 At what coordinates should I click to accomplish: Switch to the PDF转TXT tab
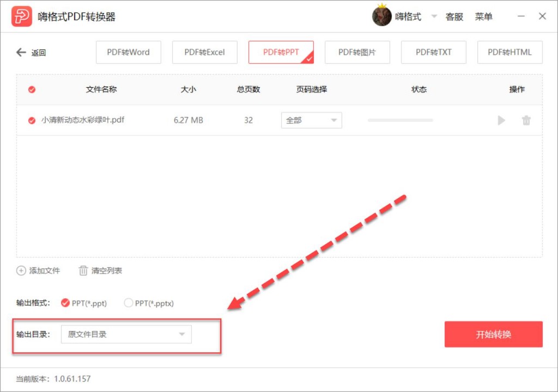(x=433, y=52)
